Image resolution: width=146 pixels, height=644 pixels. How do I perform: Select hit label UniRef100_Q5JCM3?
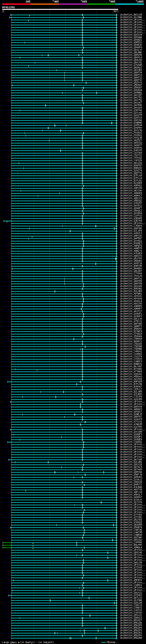click(x=131, y=258)
